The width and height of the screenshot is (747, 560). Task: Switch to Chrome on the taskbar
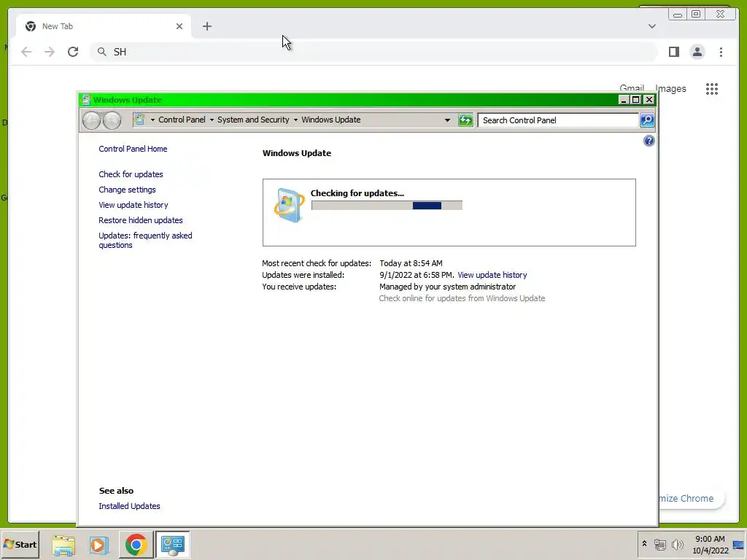pyautogui.click(x=136, y=545)
